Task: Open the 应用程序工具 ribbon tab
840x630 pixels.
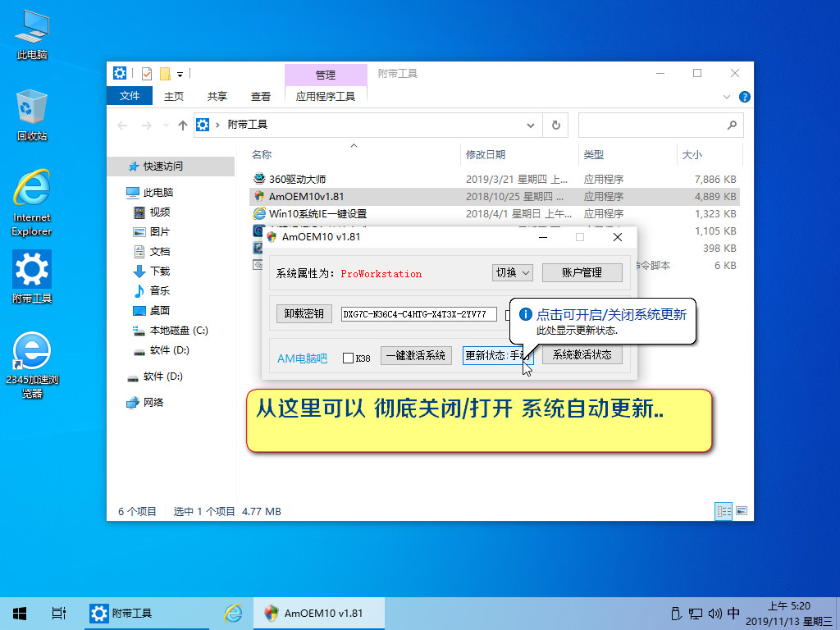Action: click(x=326, y=96)
